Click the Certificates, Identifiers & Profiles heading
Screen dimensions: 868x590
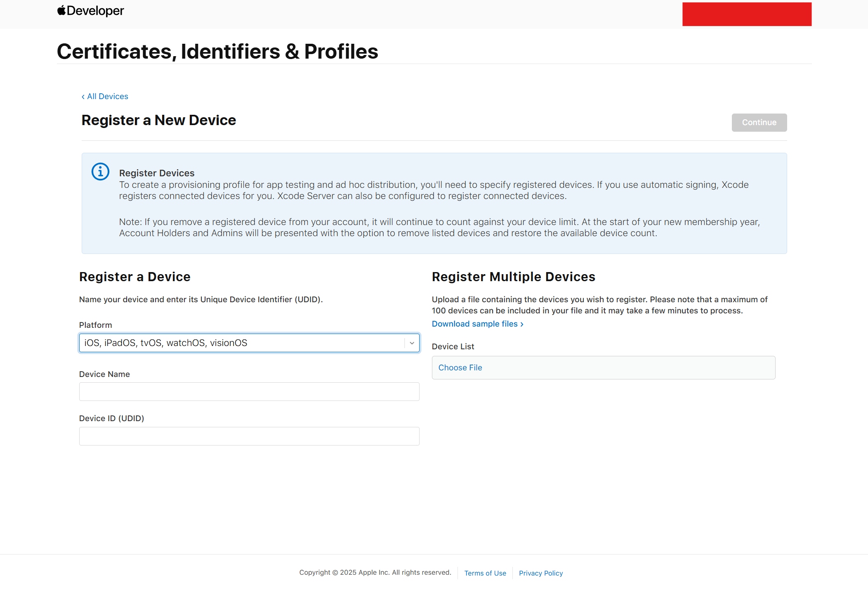pos(217,52)
